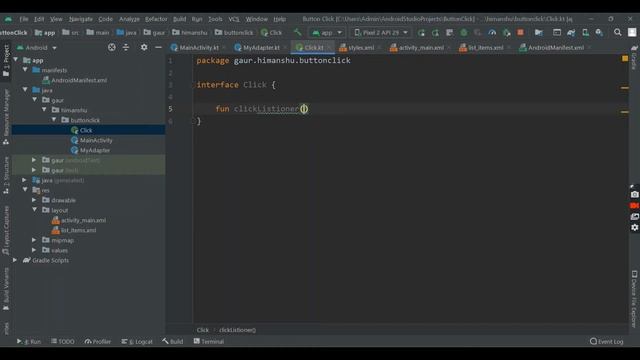Click the locate opened file target icon
The image size is (640, 360).
[111, 47]
